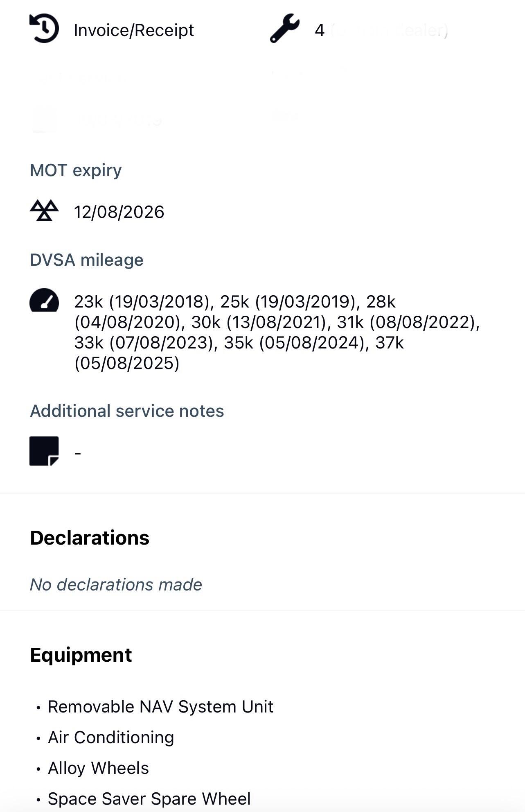Click the Equipment heading

(x=81, y=655)
